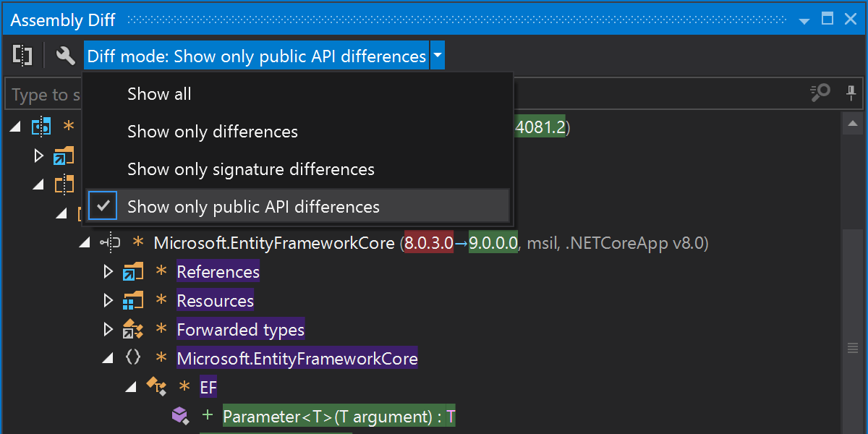Click the Resources folder icon

pos(133,301)
